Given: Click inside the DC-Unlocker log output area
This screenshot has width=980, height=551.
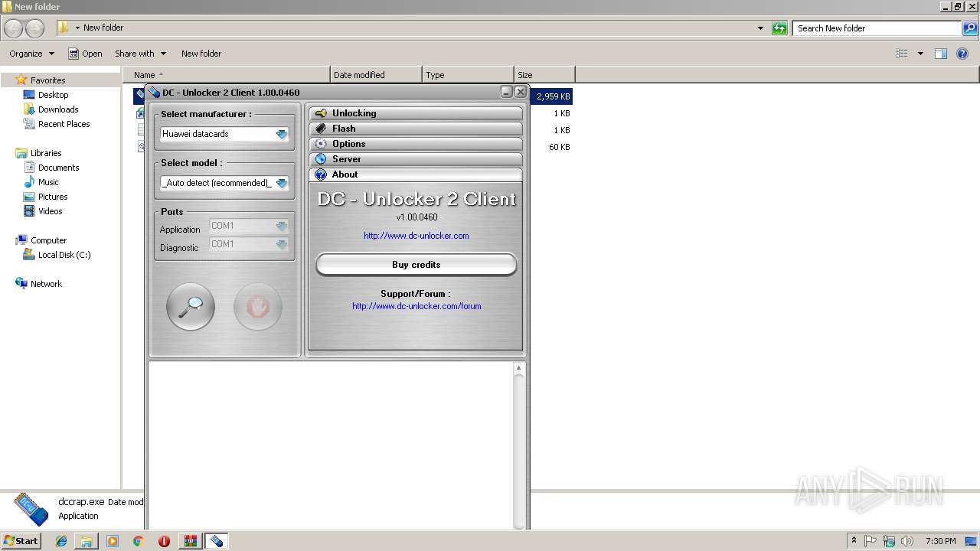Looking at the screenshot, I should 331,445.
